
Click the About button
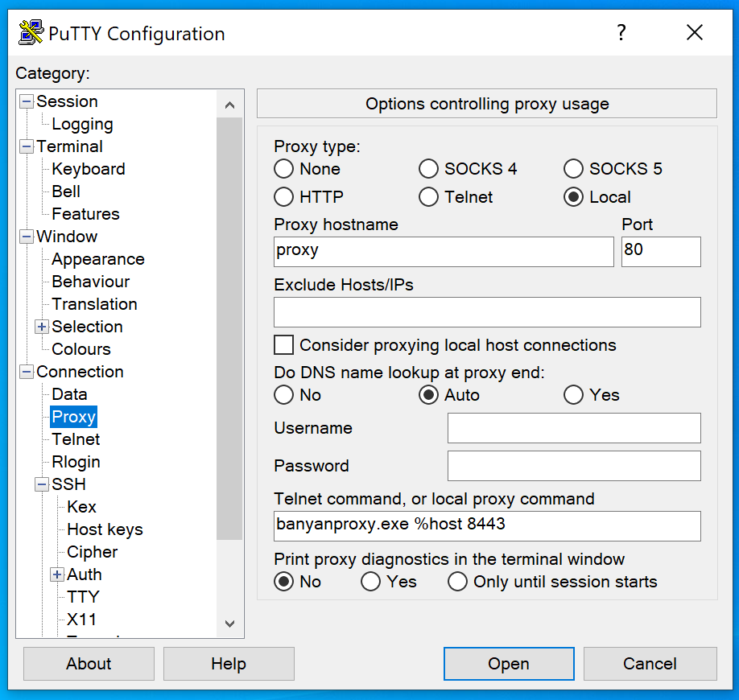[89, 663]
